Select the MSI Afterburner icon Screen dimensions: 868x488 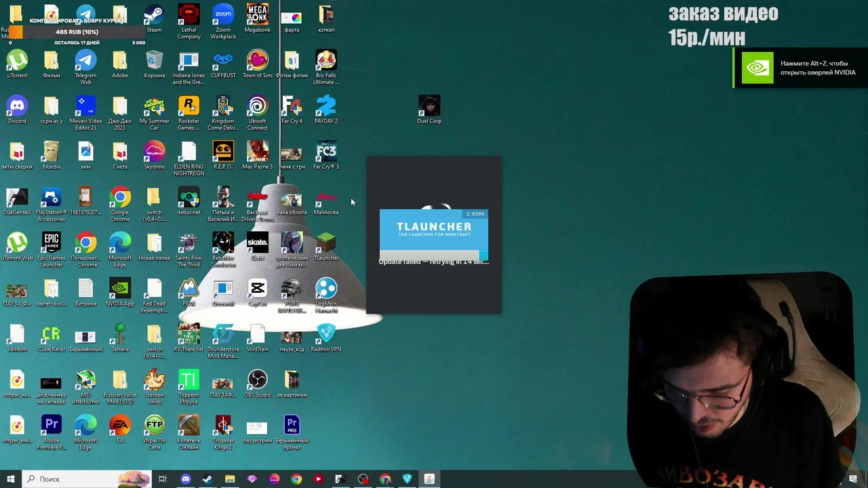(85, 386)
